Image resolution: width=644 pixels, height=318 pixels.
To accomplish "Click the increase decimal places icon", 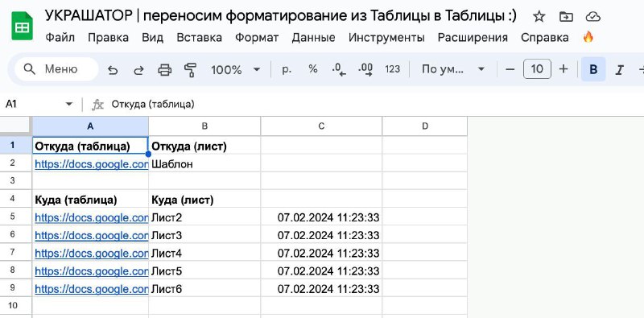I will (365, 69).
